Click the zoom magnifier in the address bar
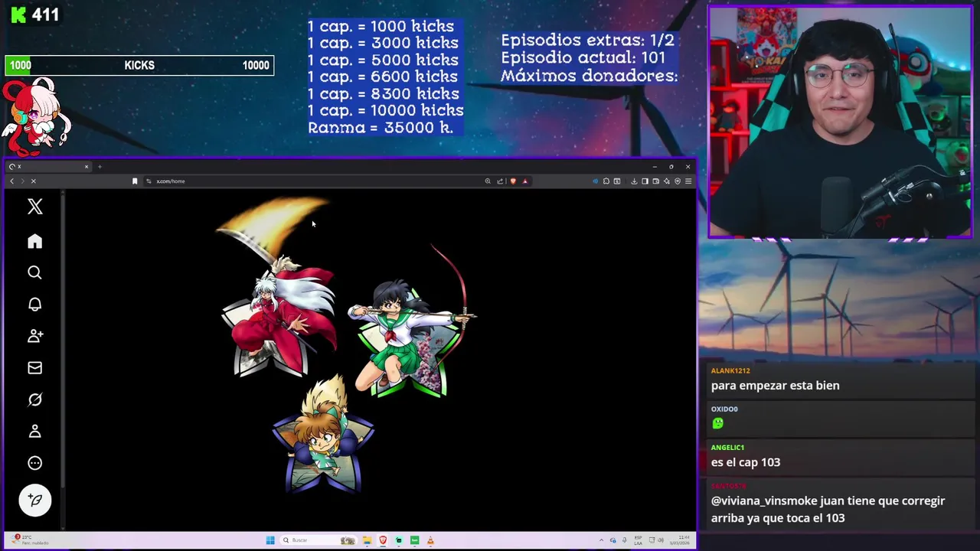This screenshot has width=980, height=551. click(x=488, y=181)
